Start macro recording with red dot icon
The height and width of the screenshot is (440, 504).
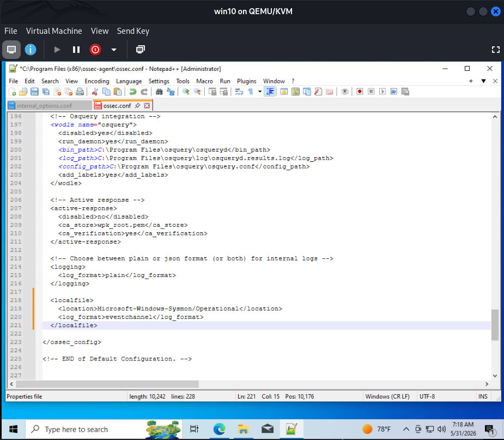click(x=360, y=92)
